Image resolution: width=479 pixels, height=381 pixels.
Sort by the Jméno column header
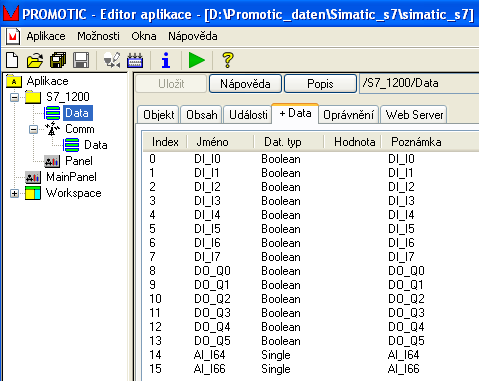pos(220,142)
